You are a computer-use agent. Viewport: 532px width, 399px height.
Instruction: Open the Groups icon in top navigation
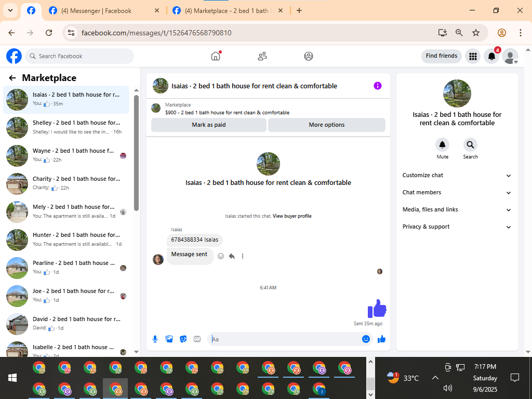[309, 56]
